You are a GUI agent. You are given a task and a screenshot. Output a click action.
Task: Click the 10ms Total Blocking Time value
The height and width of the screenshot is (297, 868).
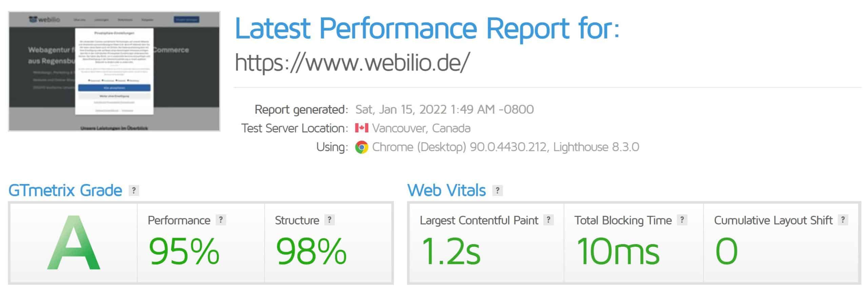point(618,251)
